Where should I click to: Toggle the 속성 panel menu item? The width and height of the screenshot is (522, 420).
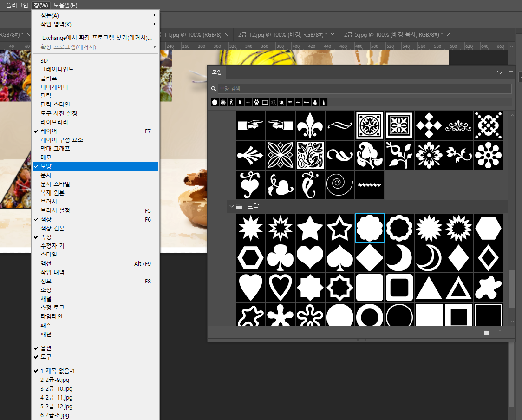(95, 237)
